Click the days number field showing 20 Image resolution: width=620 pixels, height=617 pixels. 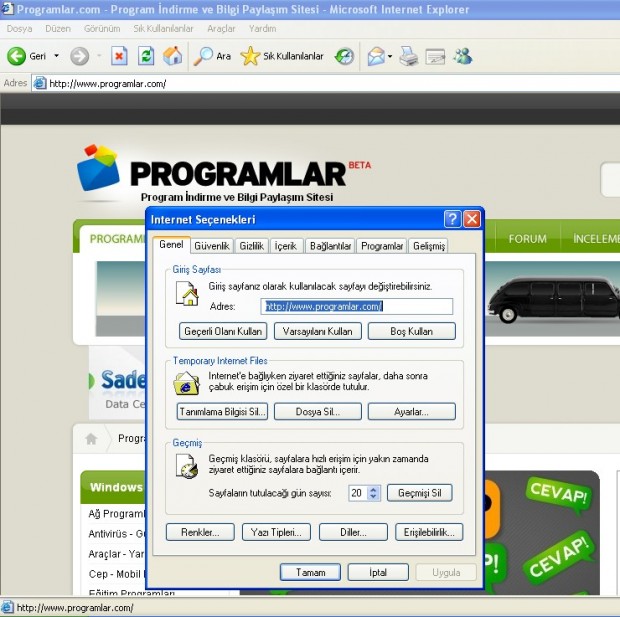pyautogui.click(x=358, y=493)
